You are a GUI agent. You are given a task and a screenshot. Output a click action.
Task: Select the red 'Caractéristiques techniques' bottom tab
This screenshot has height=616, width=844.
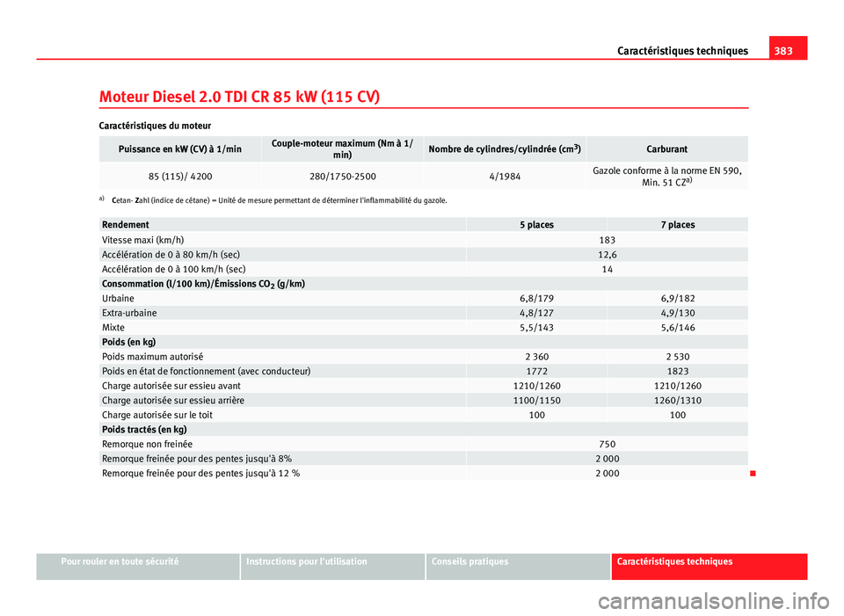[x=709, y=567]
